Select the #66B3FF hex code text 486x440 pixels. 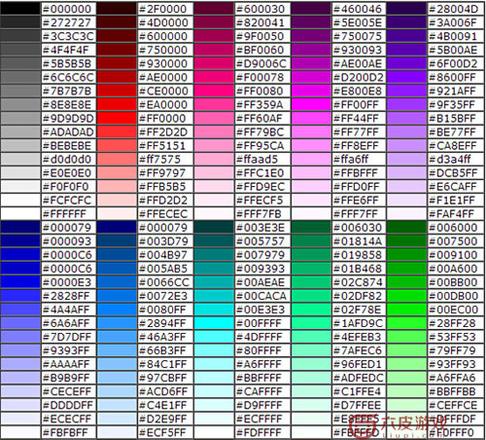point(162,351)
